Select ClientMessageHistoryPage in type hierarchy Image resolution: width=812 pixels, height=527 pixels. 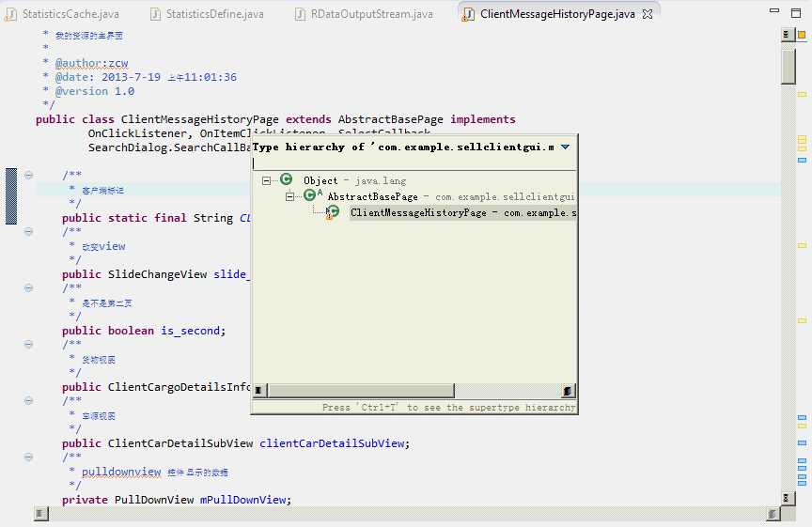(463, 212)
